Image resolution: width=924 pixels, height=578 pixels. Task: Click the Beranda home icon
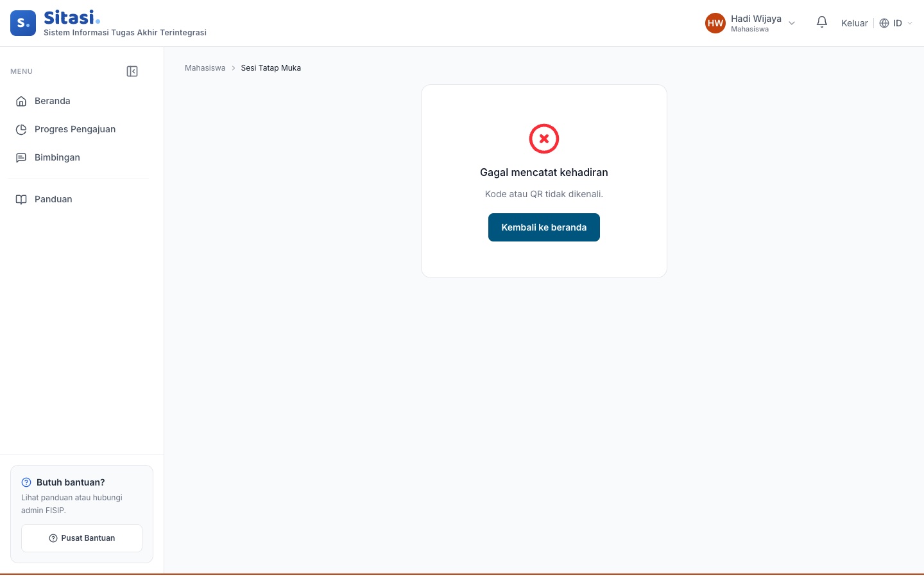21,101
